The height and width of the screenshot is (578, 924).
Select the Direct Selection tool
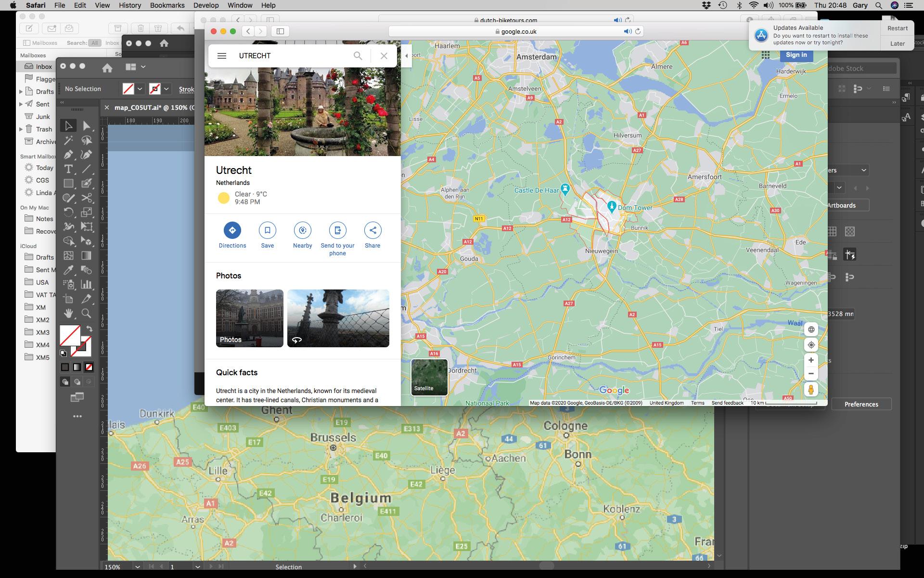[x=87, y=126]
